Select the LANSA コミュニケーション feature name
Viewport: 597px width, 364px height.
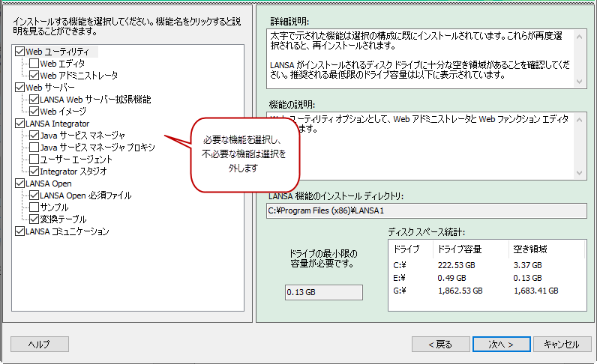67,231
